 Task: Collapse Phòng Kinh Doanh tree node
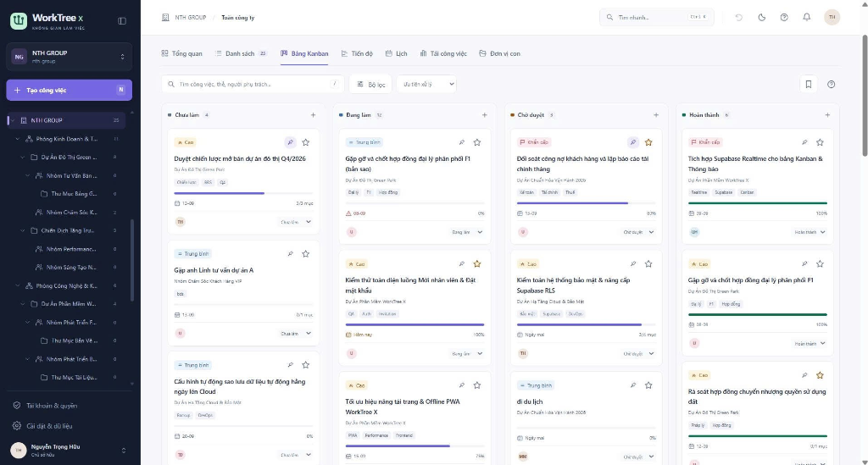18,139
